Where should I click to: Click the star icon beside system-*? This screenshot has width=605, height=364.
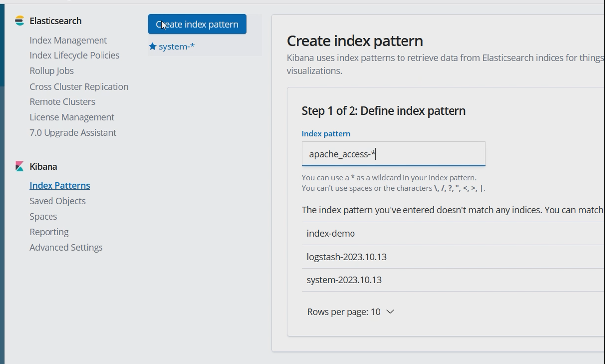click(152, 46)
